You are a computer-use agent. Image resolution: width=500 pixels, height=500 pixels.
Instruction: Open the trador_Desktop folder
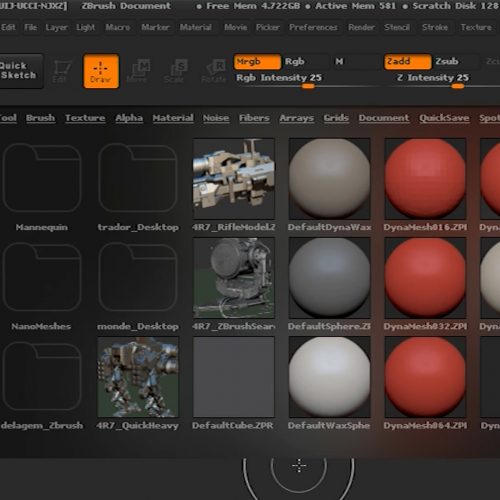pyautogui.click(x=138, y=178)
